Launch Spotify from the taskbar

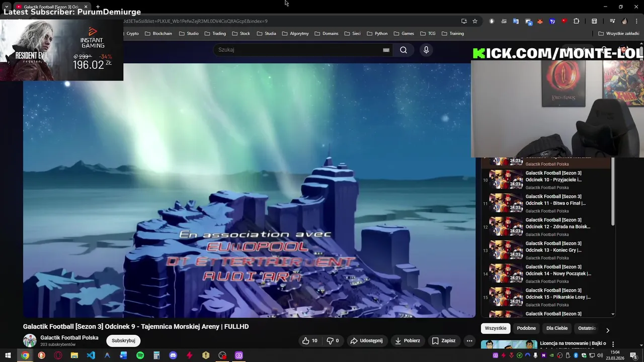[x=140, y=355]
